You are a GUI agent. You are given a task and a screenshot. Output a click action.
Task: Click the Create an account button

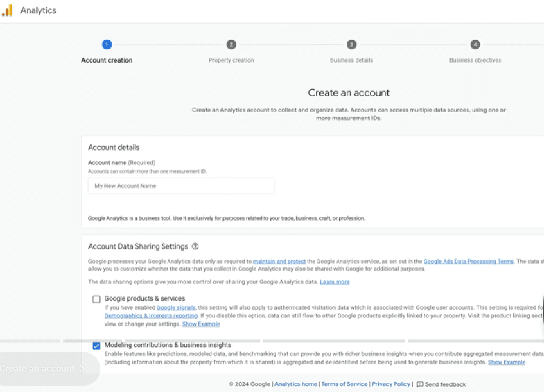tap(42, 368)
